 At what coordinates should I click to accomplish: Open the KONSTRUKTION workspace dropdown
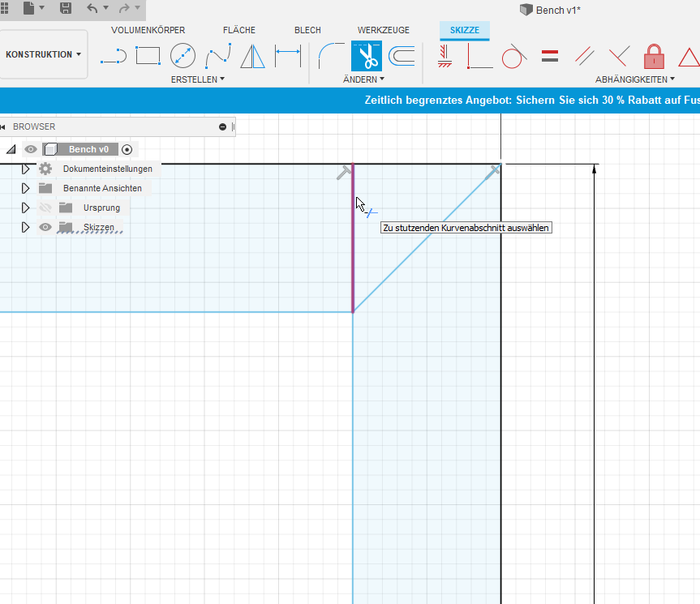click(43, 54)
